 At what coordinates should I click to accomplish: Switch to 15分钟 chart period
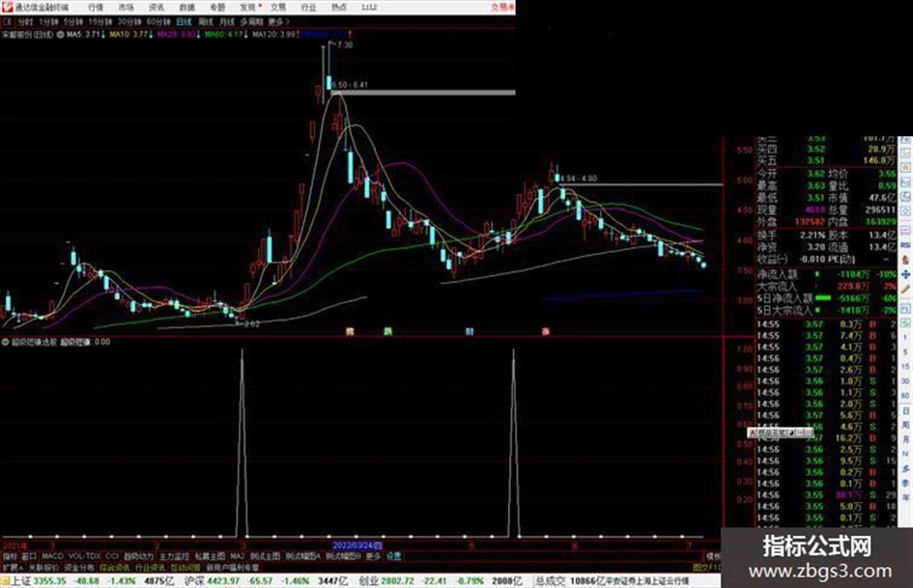[x=100, y=22]
